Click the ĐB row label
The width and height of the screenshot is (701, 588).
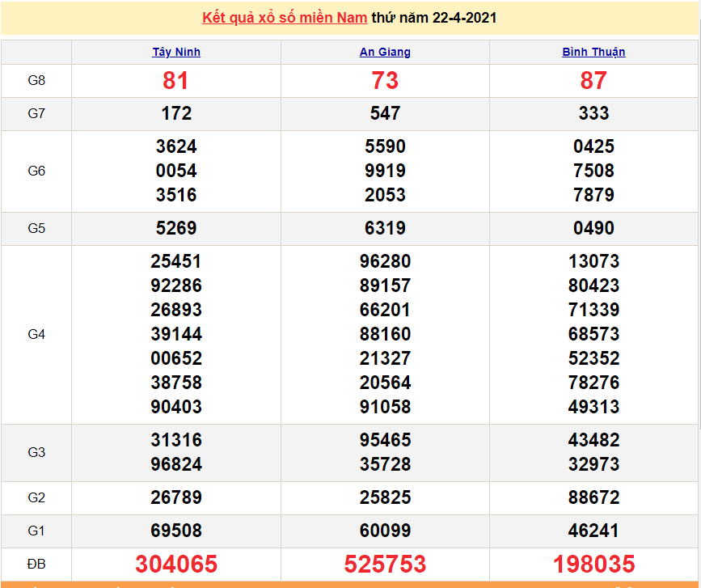[x=36, y=564]
